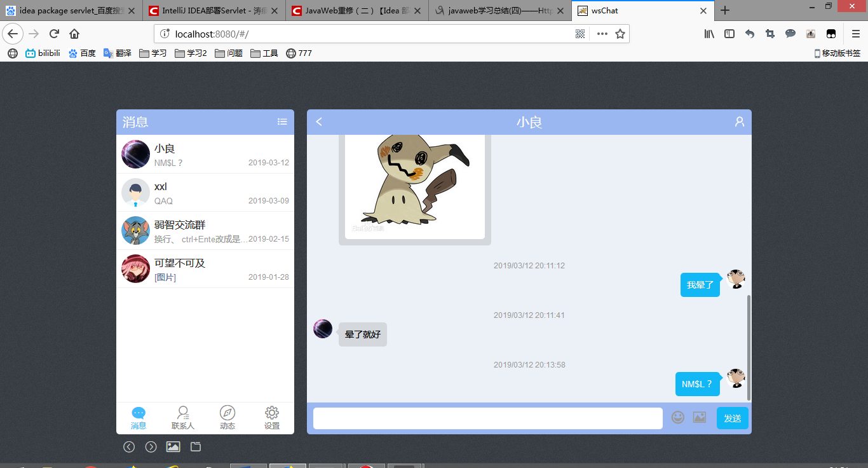Screen dimensions: 868x468
Task: Open the folder icon below the contact panel
Action: pyautogui.click(x=196, y=447)
